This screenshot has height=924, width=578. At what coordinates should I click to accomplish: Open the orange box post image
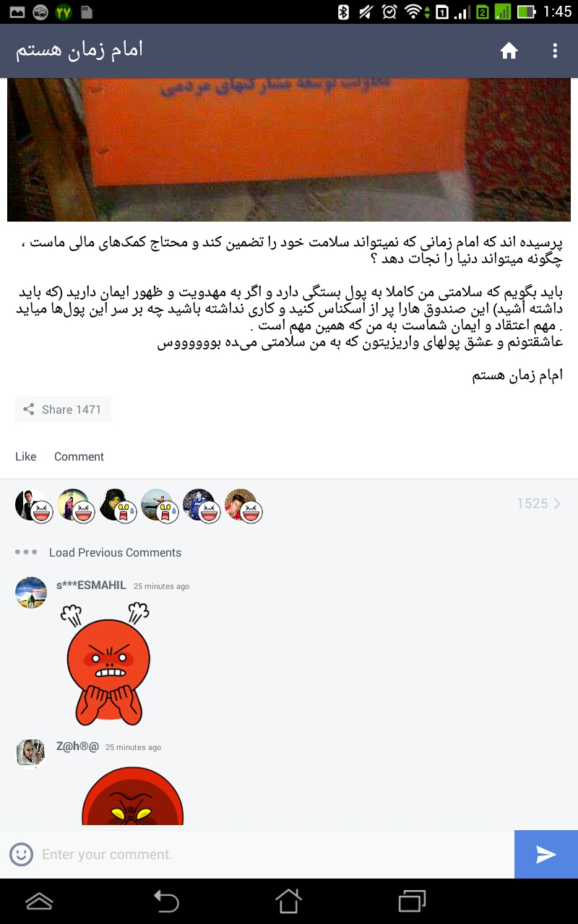pyautogui.click(x=288, y=149)
